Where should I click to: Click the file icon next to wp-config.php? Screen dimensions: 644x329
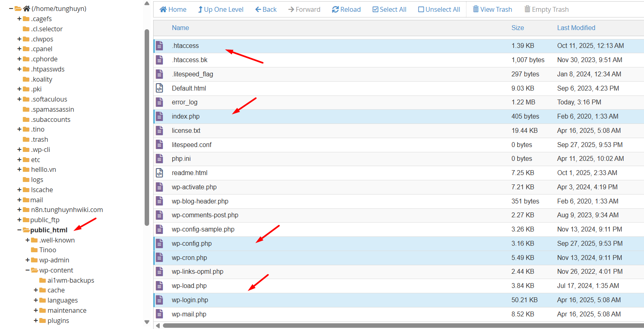[x=160, y=244]
